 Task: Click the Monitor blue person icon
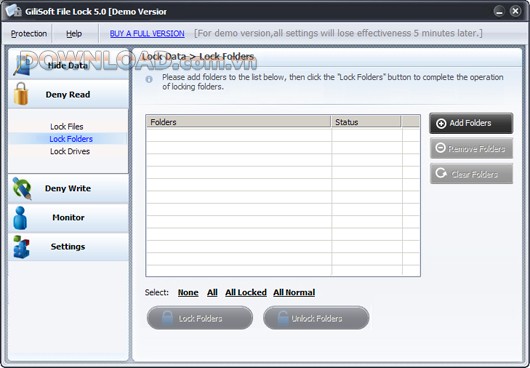(x=20, y=218)
